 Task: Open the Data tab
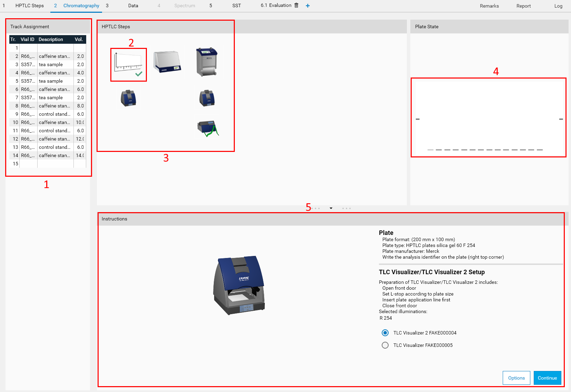point(133,6)
